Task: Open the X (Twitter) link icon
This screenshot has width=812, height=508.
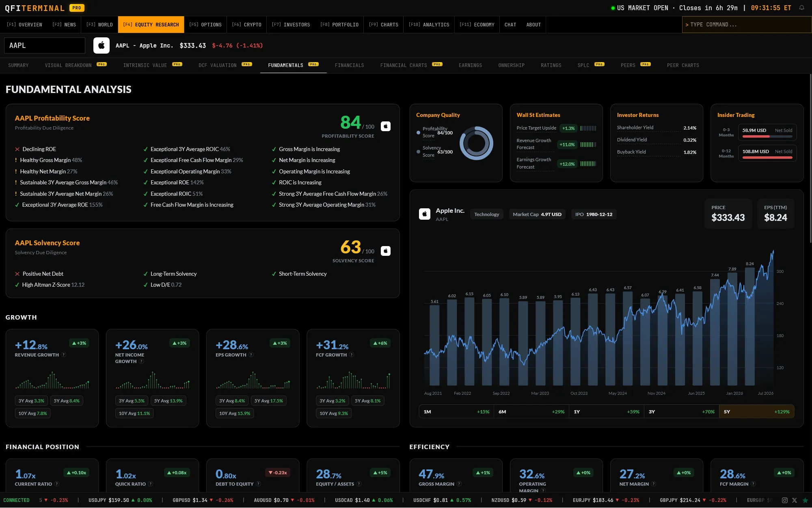Action: tap(795, 500)
